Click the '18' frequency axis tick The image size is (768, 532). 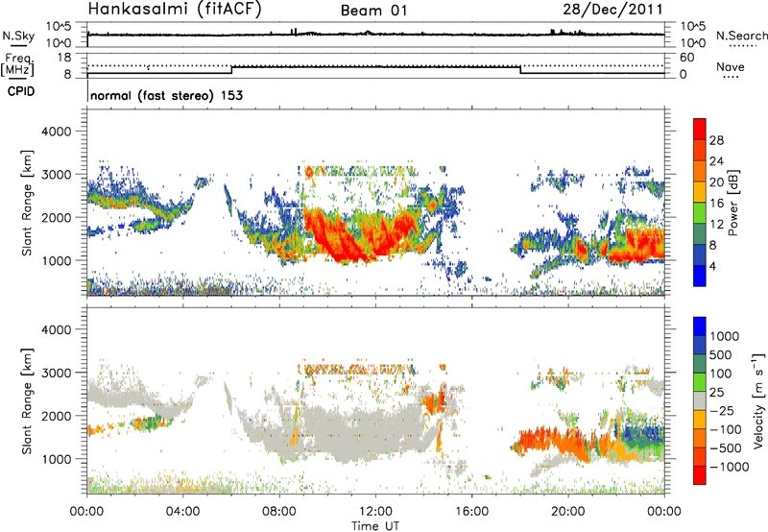pos(64,58)
